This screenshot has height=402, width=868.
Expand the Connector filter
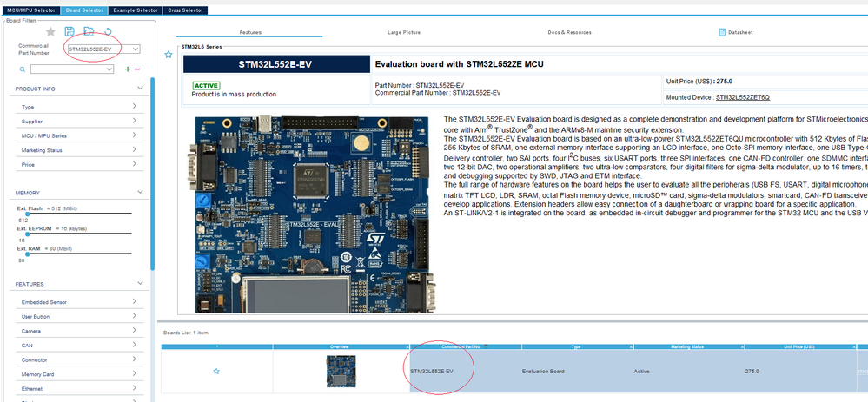click(x=135, y=359)
